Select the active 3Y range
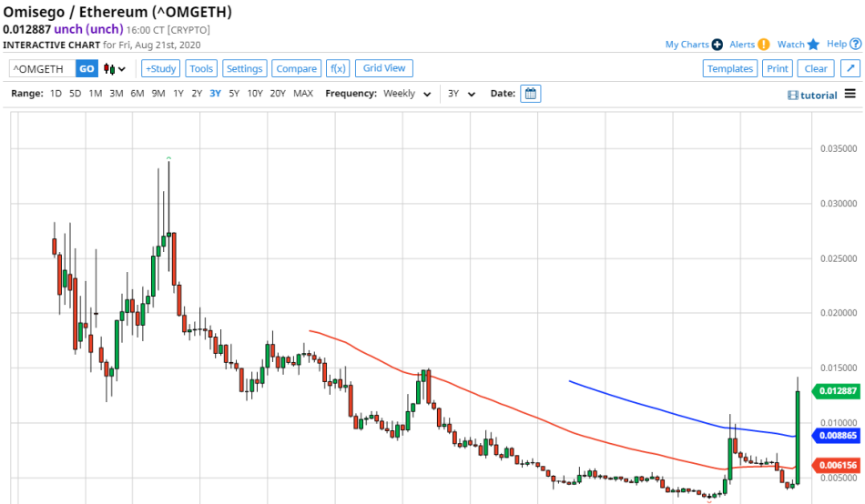Screen dimensions: 865x504 (x=215, y=94)
